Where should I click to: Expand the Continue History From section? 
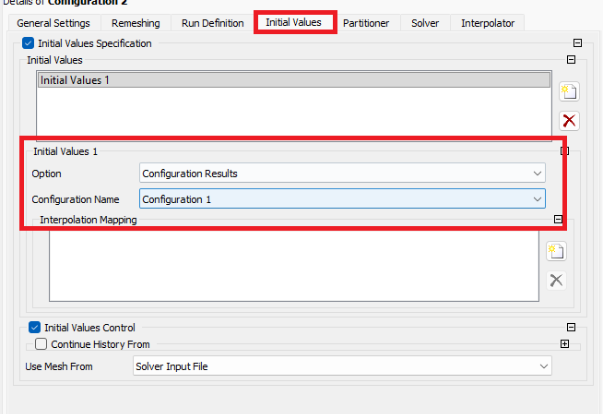pos(565,344)
